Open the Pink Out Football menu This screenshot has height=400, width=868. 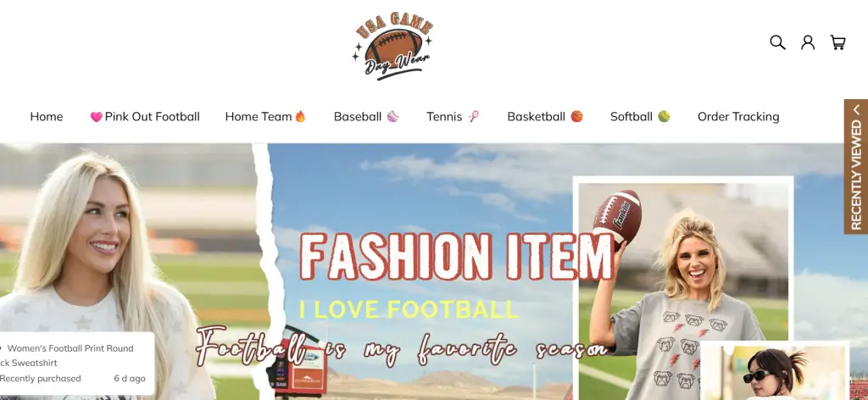[x=145, y=117]
